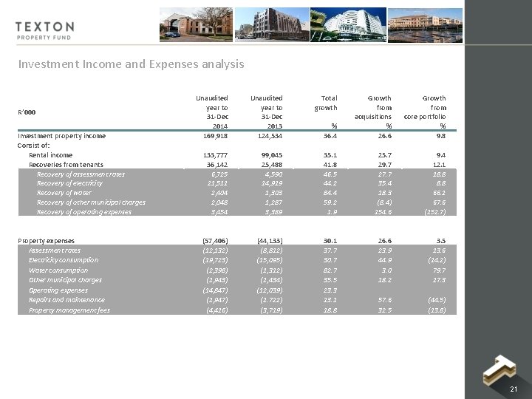Select Recovery of other municipal charges label
Image resolution: width=532 pixels, height=399 pixels.
coord(91,202)
